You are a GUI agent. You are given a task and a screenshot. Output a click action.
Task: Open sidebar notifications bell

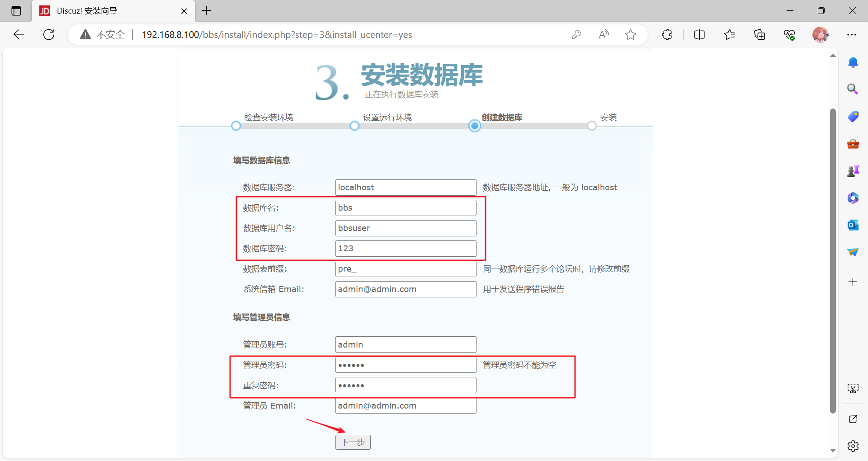coord(853,62)
